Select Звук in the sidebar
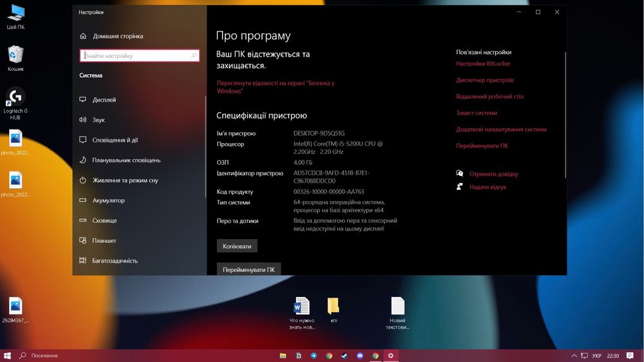 tap(99, 120)
